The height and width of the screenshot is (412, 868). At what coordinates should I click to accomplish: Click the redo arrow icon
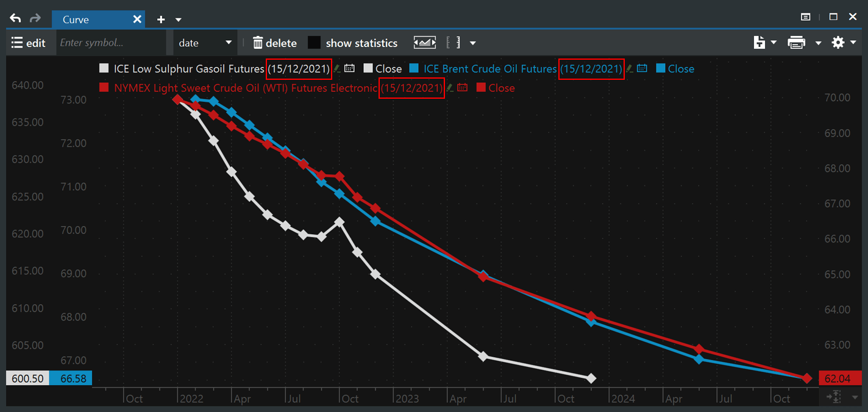[35, 19]
